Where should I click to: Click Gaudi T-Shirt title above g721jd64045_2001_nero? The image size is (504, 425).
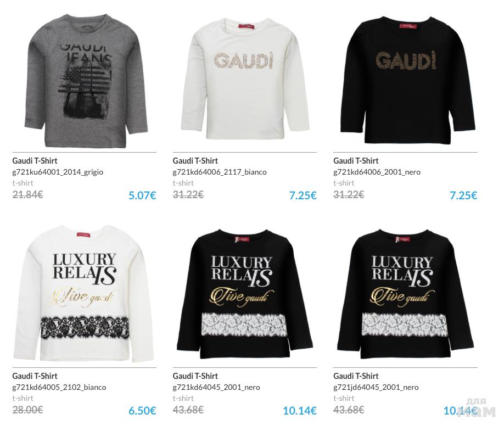[x=356, y=376]
